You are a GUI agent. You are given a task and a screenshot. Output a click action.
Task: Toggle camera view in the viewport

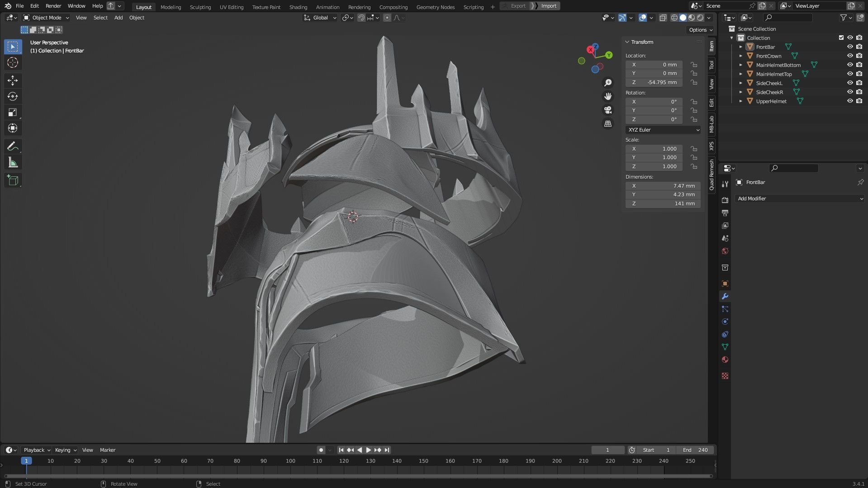click(x=608, y=110)
